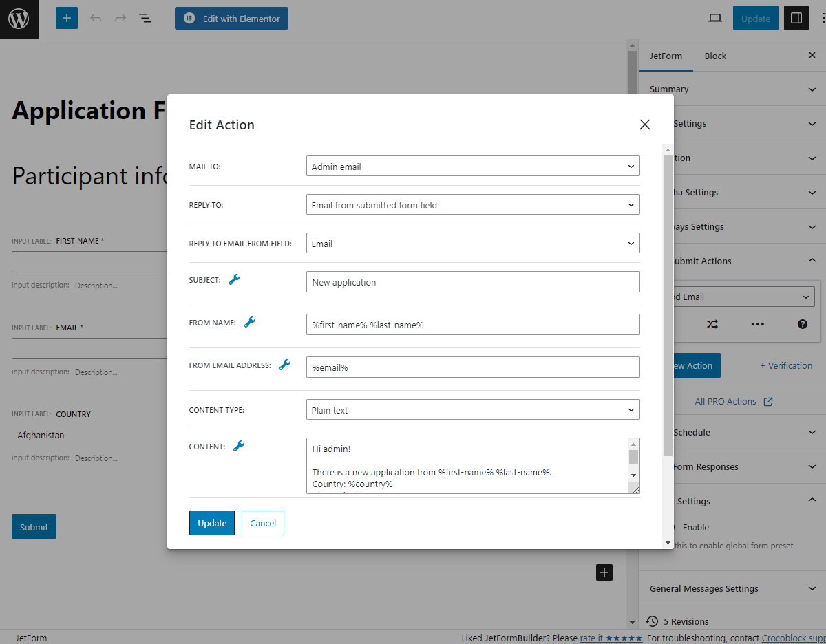
Task: Click the help question mark on Send Email action
Action: 803,323
